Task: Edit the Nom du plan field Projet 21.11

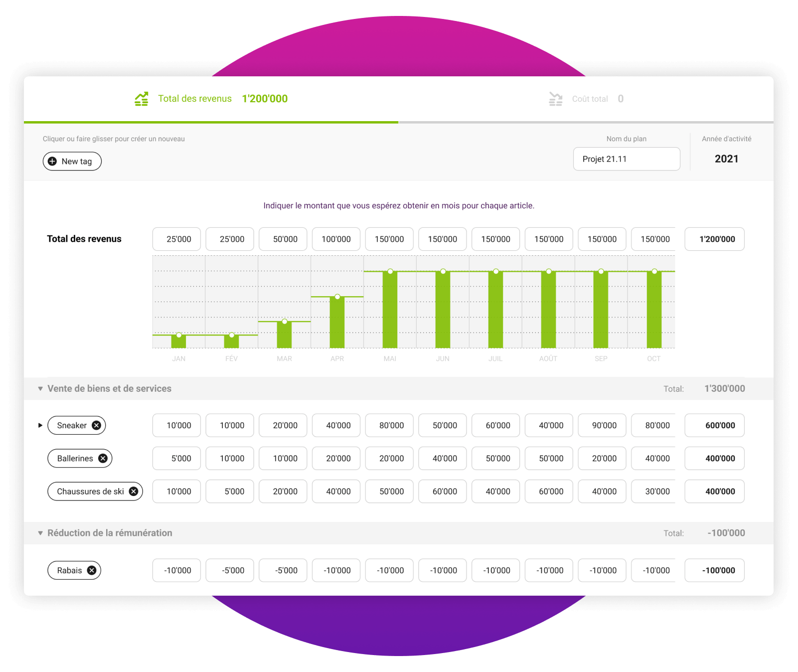Action: (x=627, y=159)
